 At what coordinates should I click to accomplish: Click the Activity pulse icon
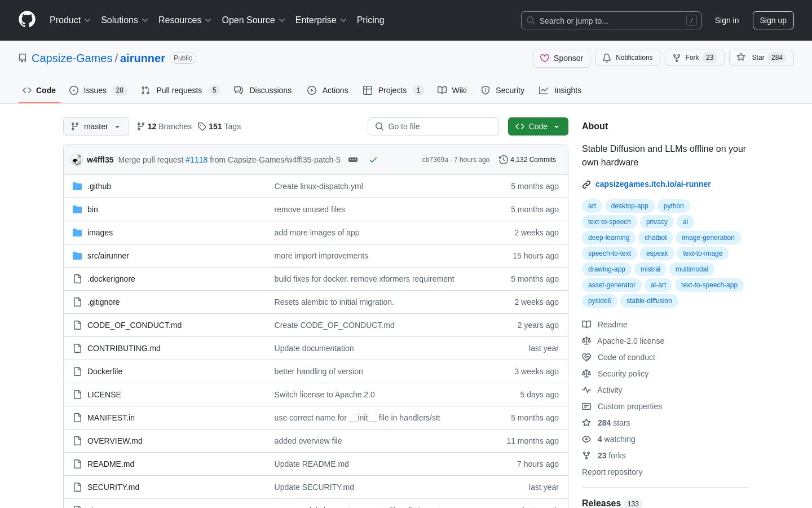click(x=586, y=390)
